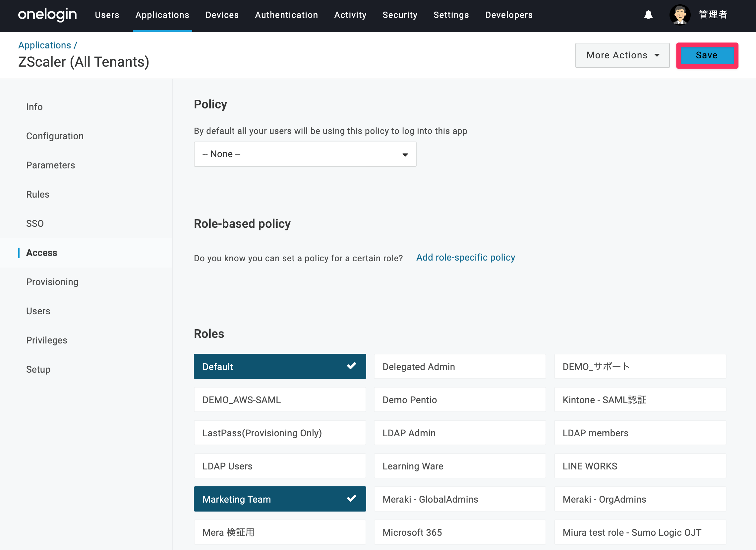Image resolution: width=756 pixels, height=550 pixels.
Task: Click Add role-specific policy link
Action: 466,257
